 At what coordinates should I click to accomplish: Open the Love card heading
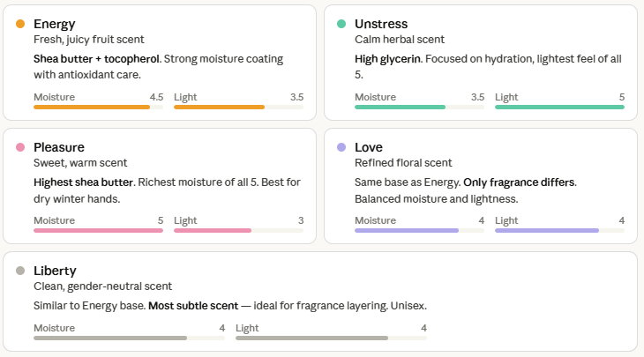point(369,147)
